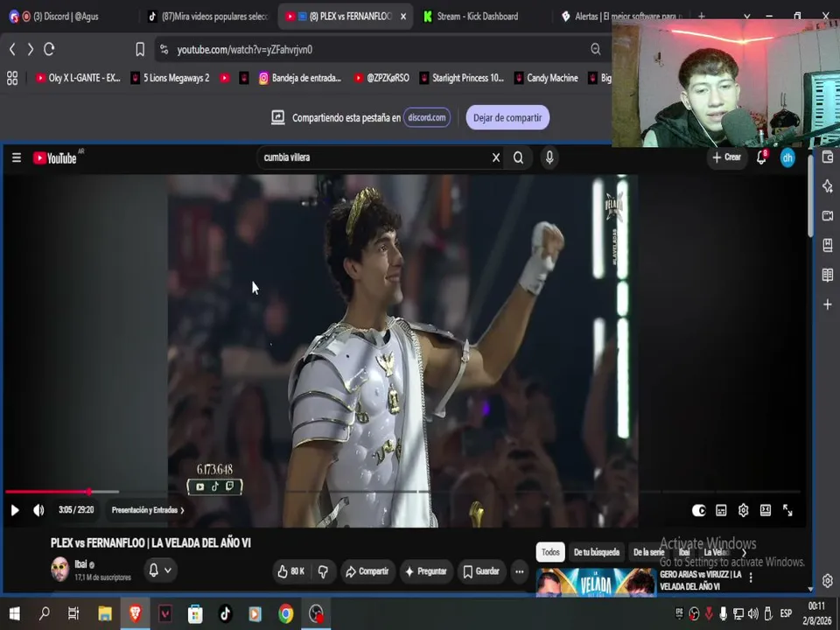Stop sharing with Dejar de compartir
The width and height of the screenshot is (840, 630).
(507, 118)
